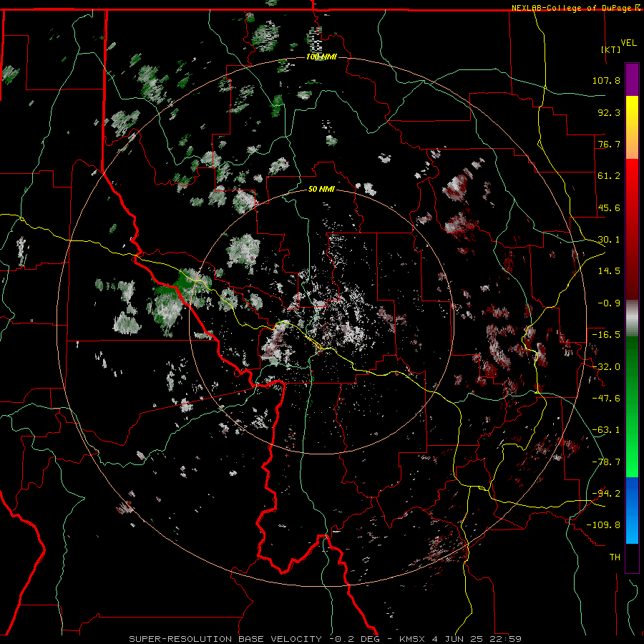644x644 pixels.
Task: Click the VEL legend title
Action: click(628, 42)
